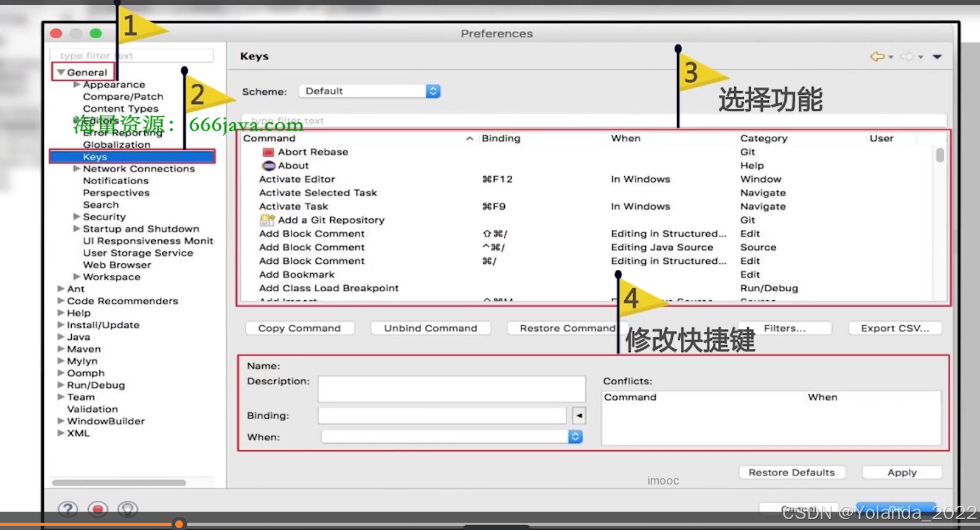
Task: Click the Unbind Command button
Action: click(x=431, y=328)
